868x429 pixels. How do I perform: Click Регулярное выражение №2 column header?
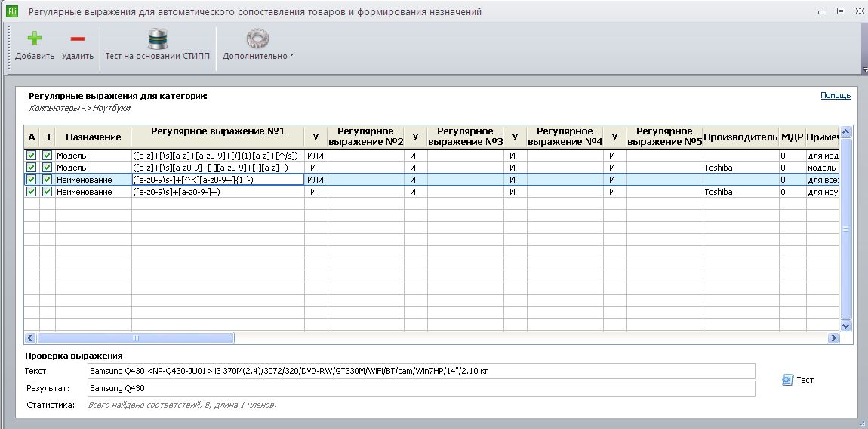[x=365, y=137]
